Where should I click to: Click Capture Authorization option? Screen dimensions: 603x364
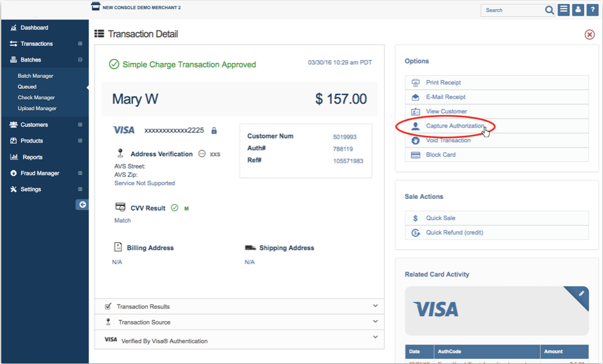(455, 126)
